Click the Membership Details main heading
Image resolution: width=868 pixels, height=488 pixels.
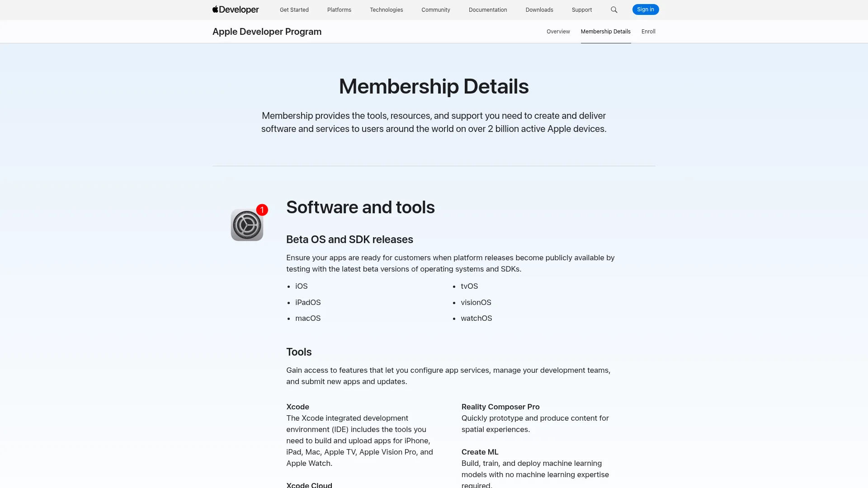click(x=434, y=86)
